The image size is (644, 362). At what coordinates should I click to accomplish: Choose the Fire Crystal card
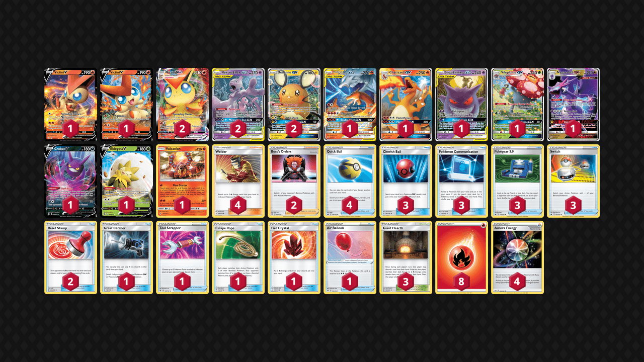click(x=294, y=257)
